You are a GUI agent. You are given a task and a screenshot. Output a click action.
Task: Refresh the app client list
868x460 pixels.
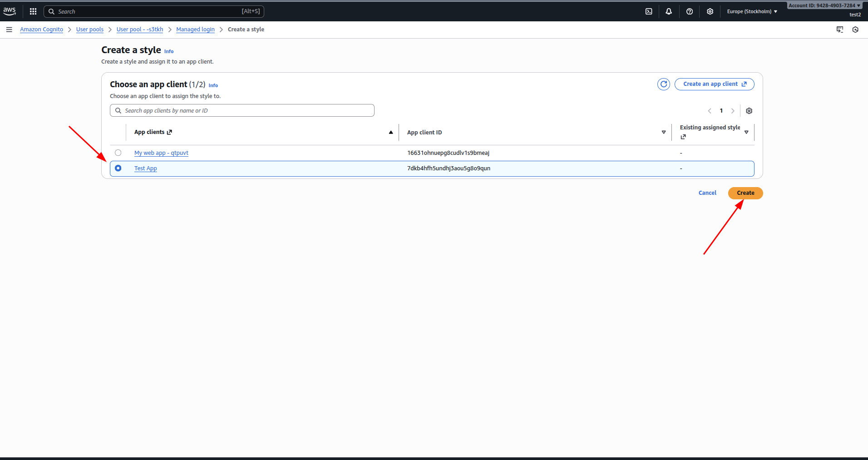[664, 84]
